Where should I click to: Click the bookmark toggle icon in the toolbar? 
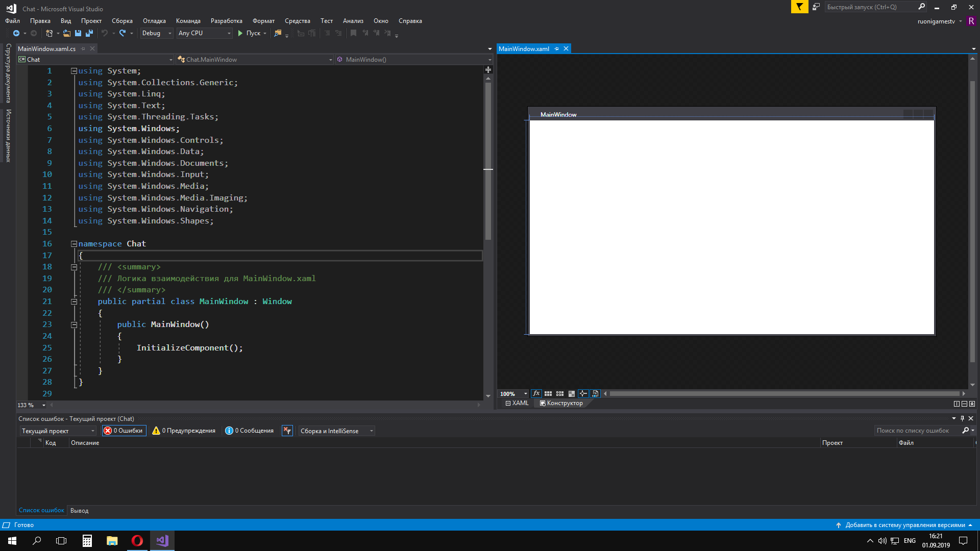pos(353,33)
